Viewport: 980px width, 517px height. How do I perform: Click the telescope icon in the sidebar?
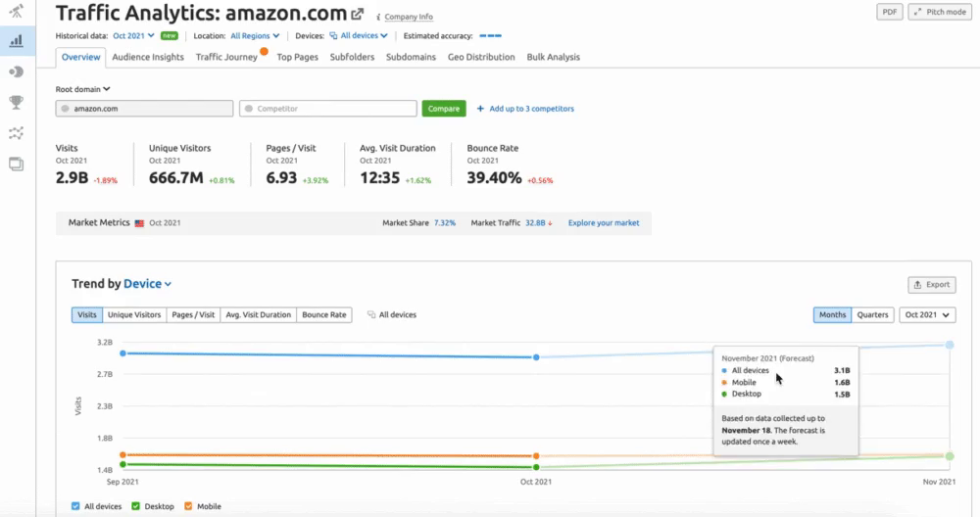click(x=16, y=11)
